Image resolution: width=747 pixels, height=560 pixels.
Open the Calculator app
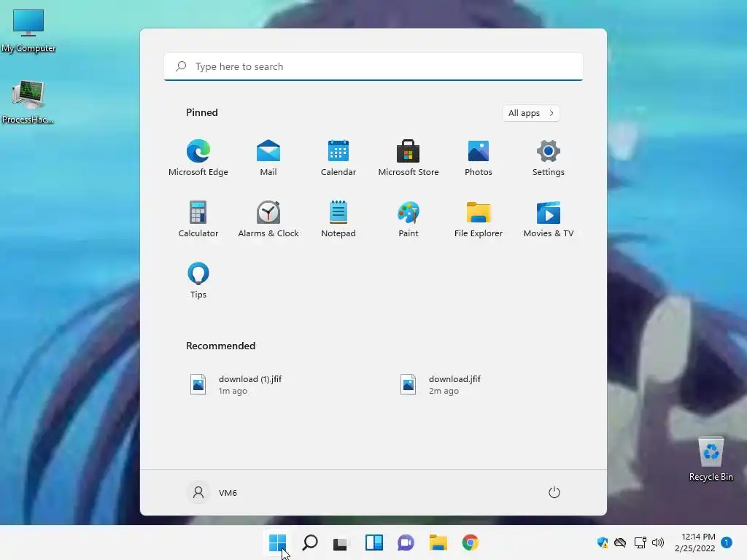(198, 219)
